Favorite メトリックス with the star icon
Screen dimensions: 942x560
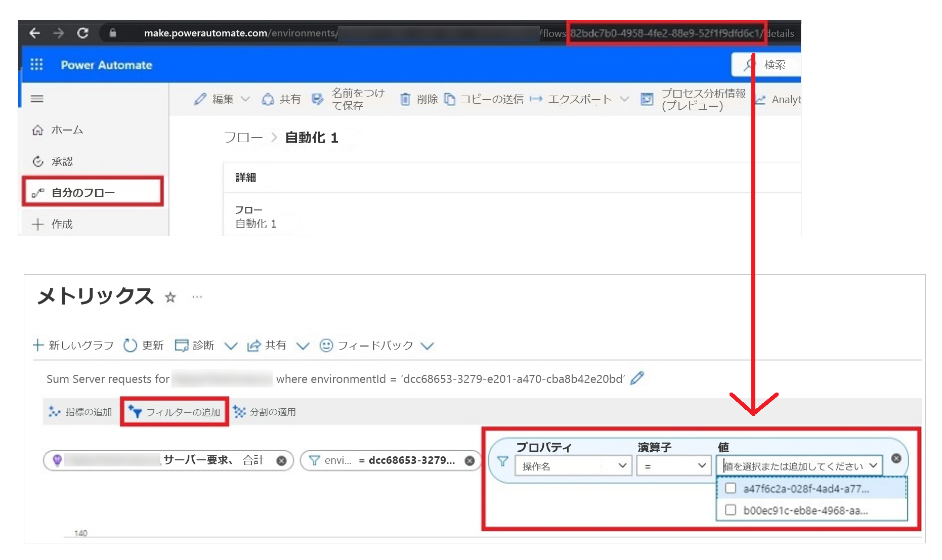[170, 297]
